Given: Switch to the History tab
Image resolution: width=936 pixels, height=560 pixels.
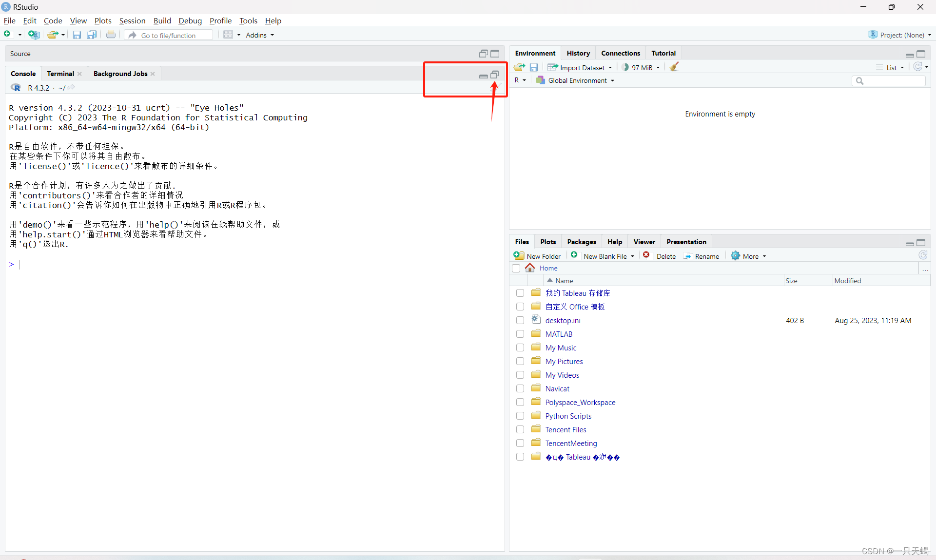Looking at the screenshot, I should pos(578,53).
